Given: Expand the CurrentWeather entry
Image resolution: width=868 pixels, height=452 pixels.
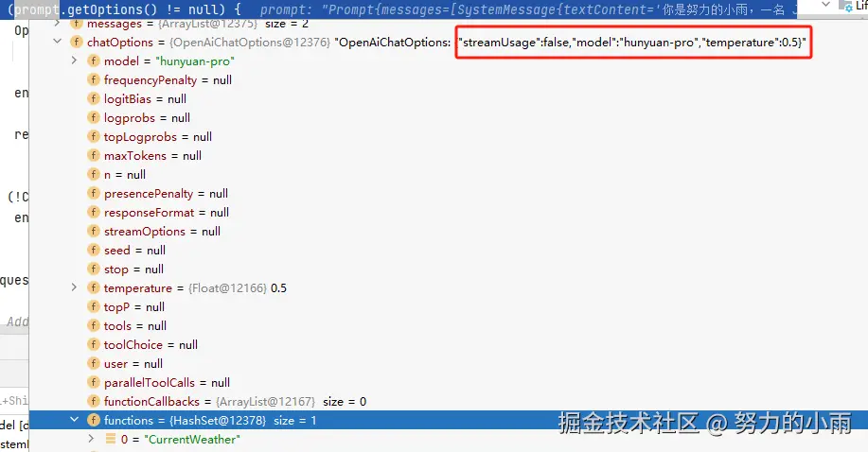Looking at the screenshot, I should pos(91,439).
